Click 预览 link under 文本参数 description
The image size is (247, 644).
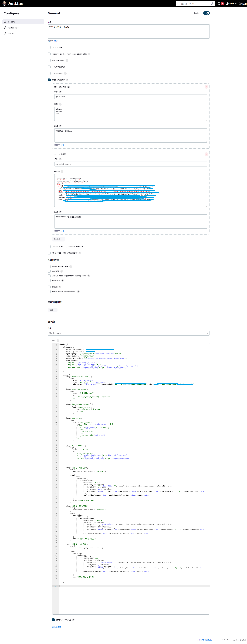[x=62, y=231]
